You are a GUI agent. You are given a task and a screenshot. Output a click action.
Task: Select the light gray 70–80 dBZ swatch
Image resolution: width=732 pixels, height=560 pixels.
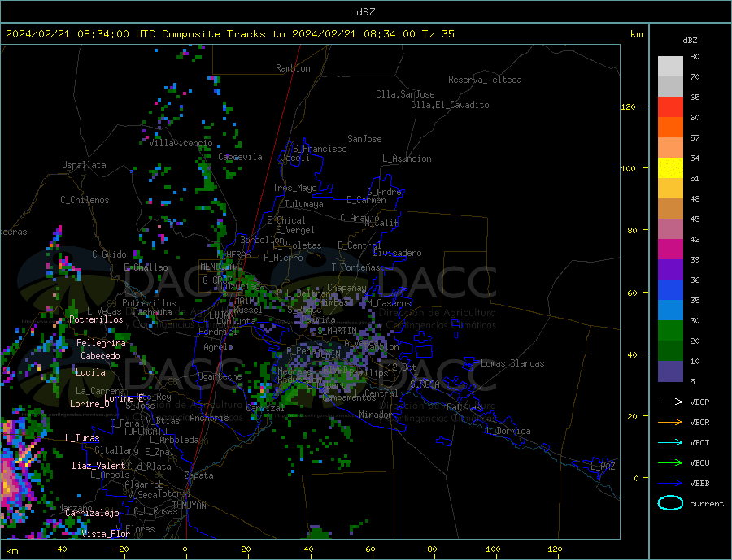(671, 67)
